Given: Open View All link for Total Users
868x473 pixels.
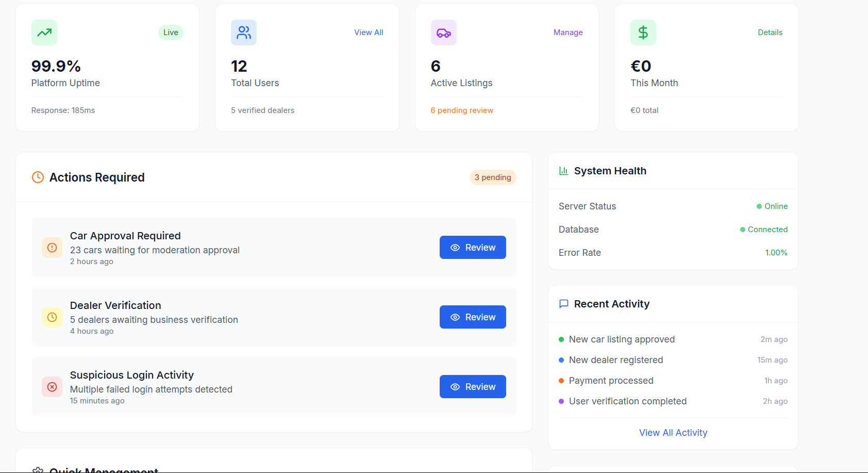Looking at the screenshot, I should tap(369, 32).
